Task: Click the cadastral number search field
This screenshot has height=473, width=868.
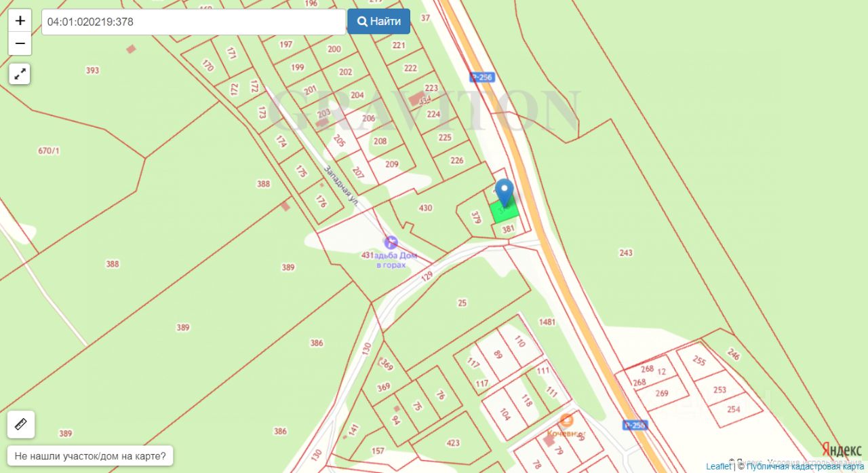Action: click(194, 22)
